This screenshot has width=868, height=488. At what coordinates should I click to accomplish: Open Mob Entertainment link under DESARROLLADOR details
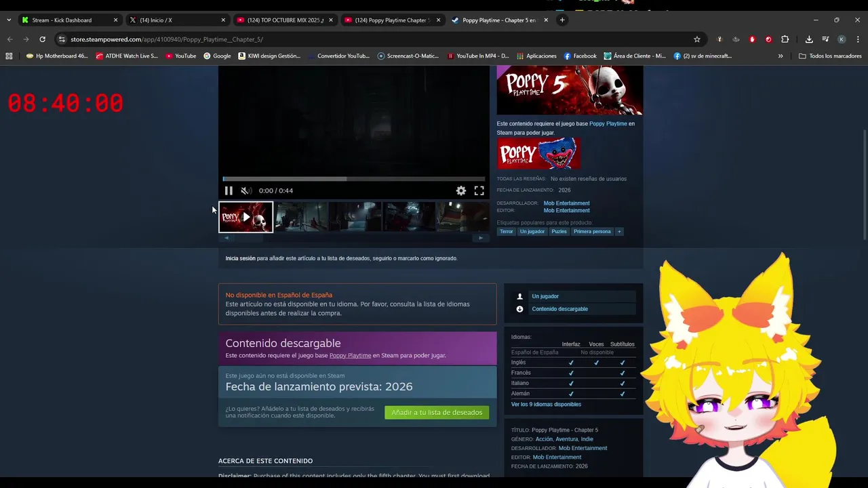pos(583,448)
